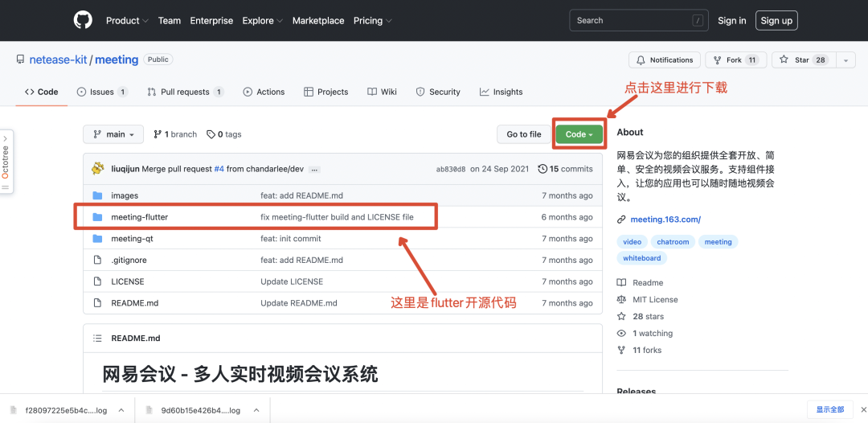Open the 'Update LICENSE' commit message

[292, 281]
